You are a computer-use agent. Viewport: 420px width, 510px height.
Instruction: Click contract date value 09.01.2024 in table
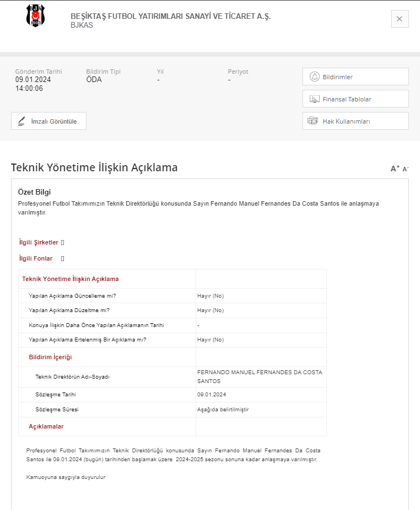(212, 395)
